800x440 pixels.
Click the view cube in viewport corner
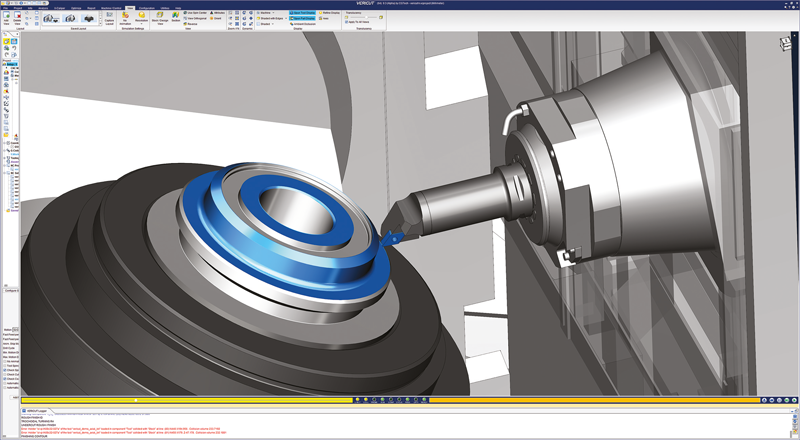point(785,44)
